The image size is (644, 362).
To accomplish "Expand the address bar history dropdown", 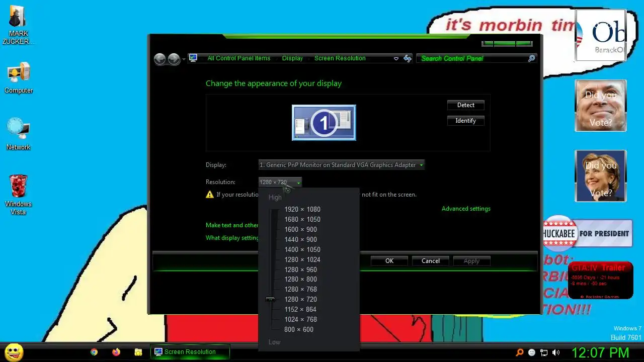I will point(396,59).
